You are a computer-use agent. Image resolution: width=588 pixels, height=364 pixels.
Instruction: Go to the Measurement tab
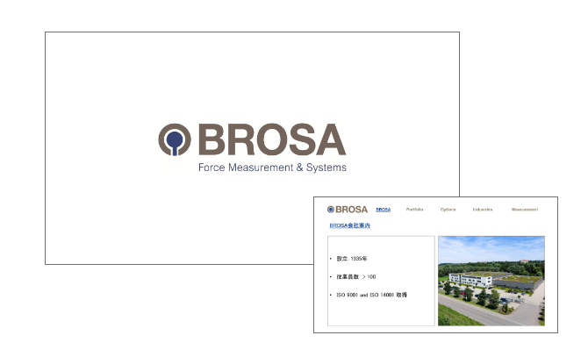pyautogui.click(x=524, y=210)
